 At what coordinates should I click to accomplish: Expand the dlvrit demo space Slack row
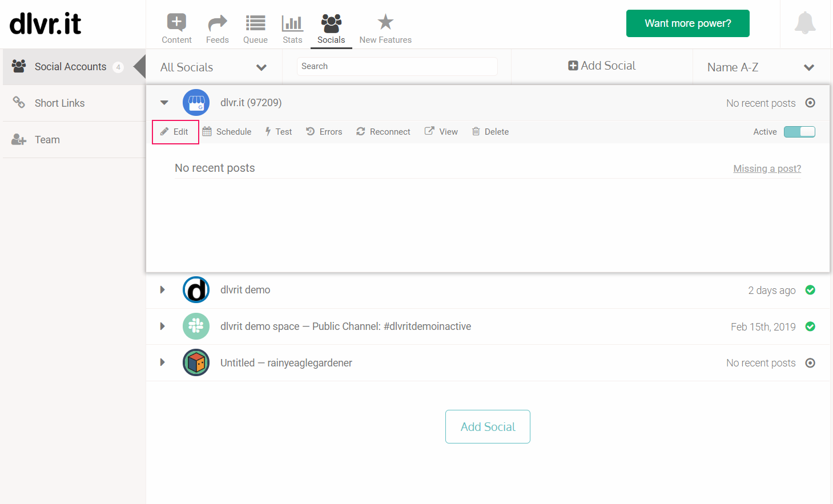[163, 326]
